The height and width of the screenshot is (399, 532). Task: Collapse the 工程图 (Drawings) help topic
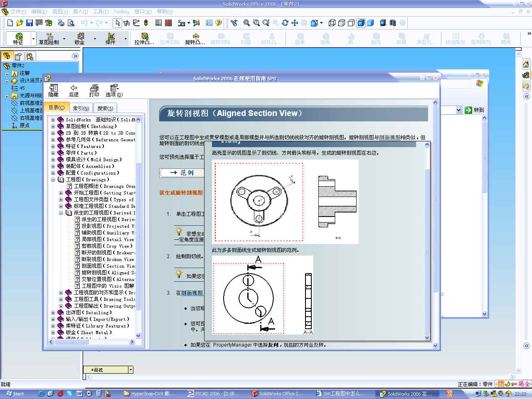53,180
